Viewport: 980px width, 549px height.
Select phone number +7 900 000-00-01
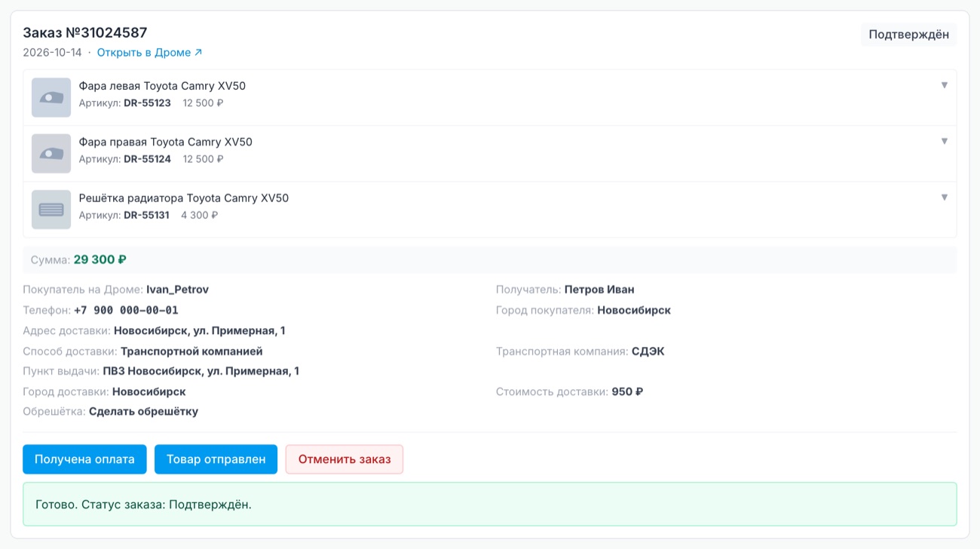(x=126, y=310)
